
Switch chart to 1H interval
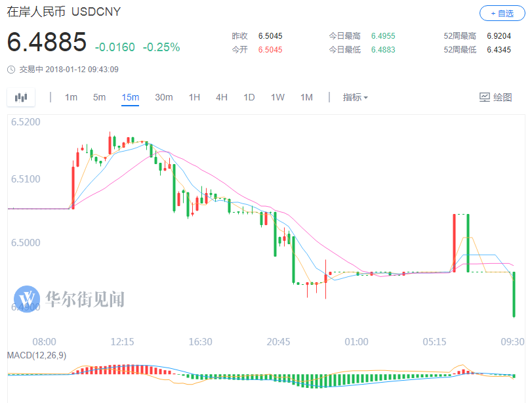tap(194, 97)
